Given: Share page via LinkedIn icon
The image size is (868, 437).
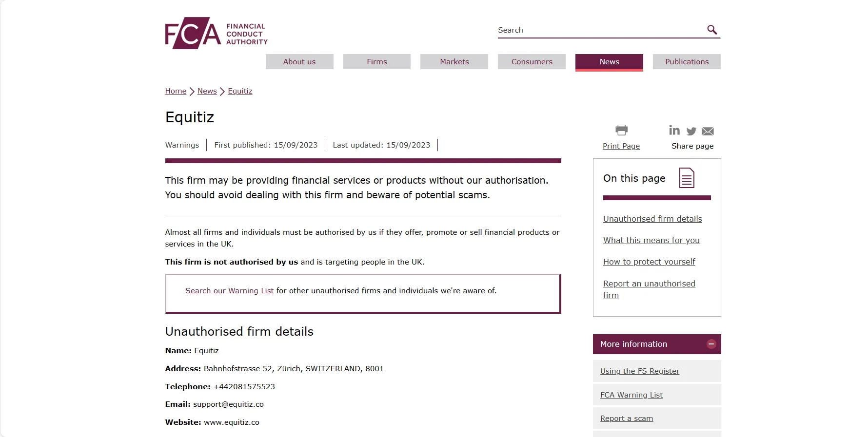Looking at the screenshot, I should 674,130.
